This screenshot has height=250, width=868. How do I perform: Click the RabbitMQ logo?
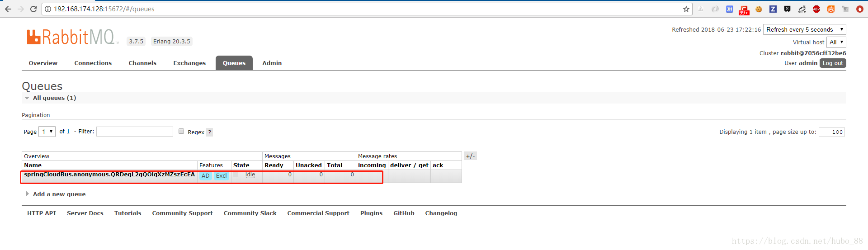point(72,37)
